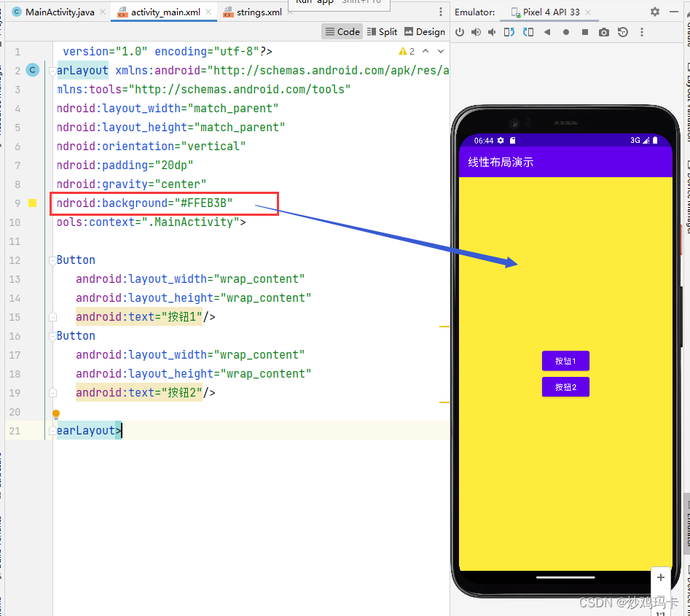
Task: Click the emulator Power button icon
Action: (x=460, y=32)
